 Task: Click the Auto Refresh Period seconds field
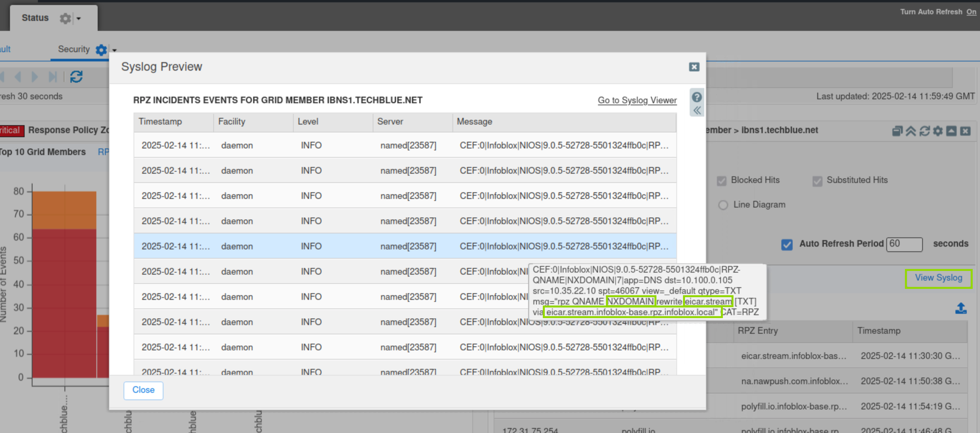[904, 244]
